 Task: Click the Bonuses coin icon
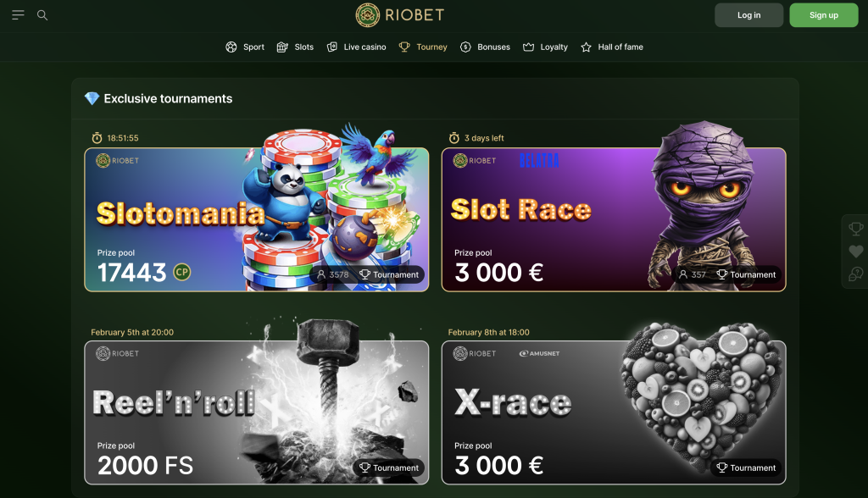tap(465, 47)
